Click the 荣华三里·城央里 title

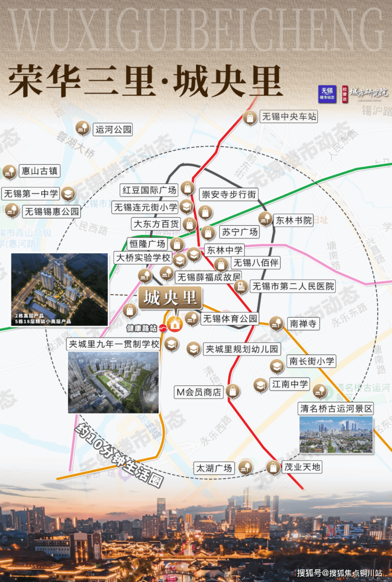tap(145, 81)
